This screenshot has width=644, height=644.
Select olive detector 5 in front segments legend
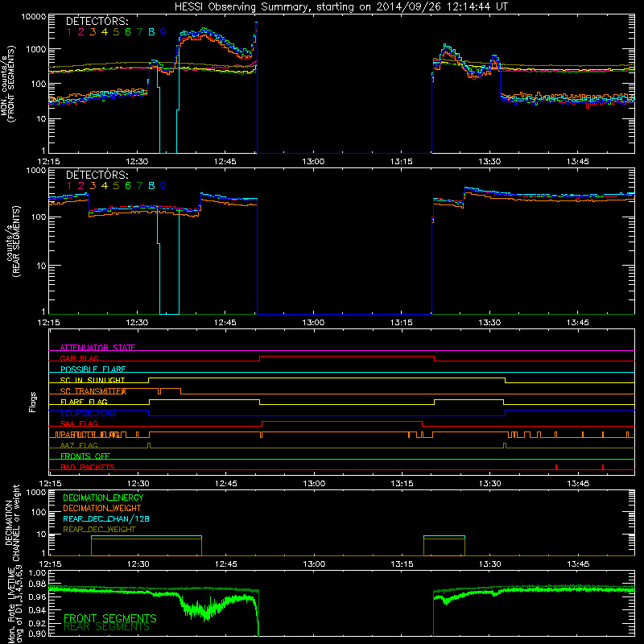(x=116, y=32)
